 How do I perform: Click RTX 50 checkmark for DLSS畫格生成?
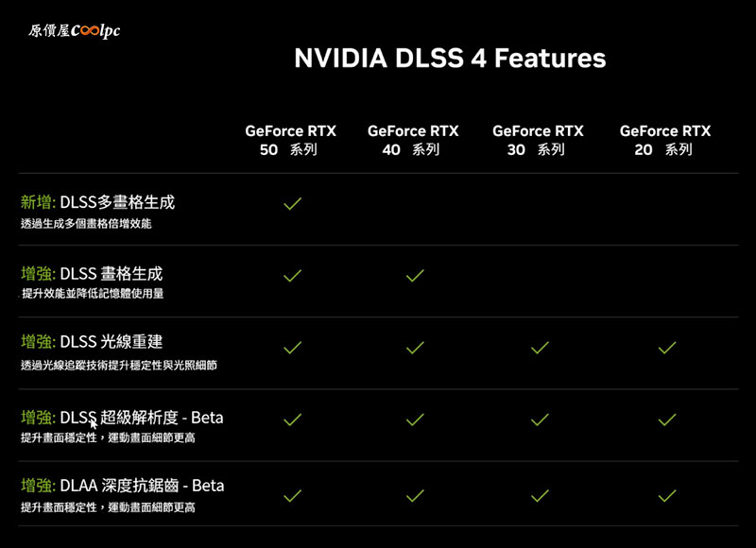pos(292,275)
